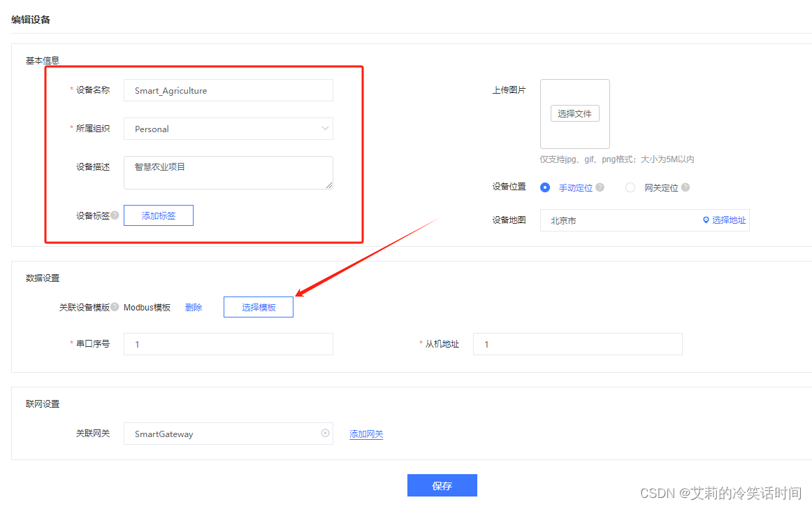Image resolution: width=812 pixels, height=507 pixels.
Task: Click the 添加标签 button
Action: coord(159,215)
